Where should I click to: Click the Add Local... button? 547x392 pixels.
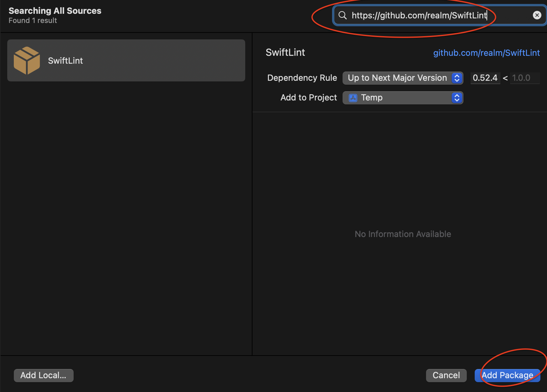point(43,375)
